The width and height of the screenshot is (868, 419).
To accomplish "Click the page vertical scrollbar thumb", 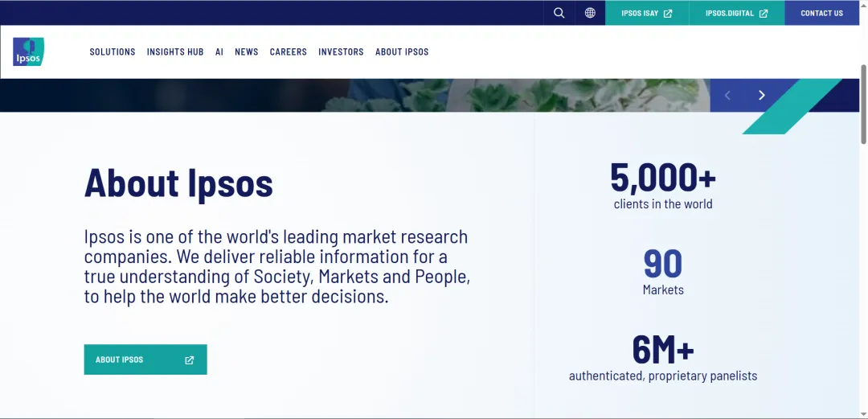I will tap(863, 104).
